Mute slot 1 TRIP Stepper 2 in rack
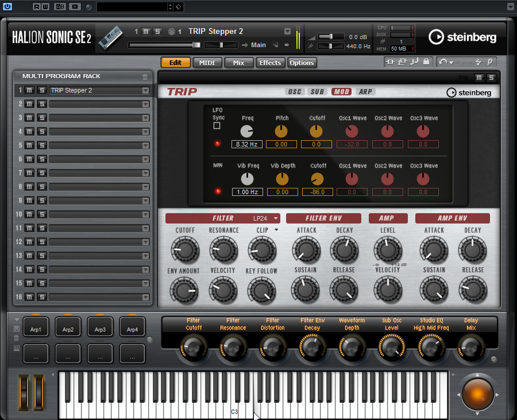 [x=29, y=90]
